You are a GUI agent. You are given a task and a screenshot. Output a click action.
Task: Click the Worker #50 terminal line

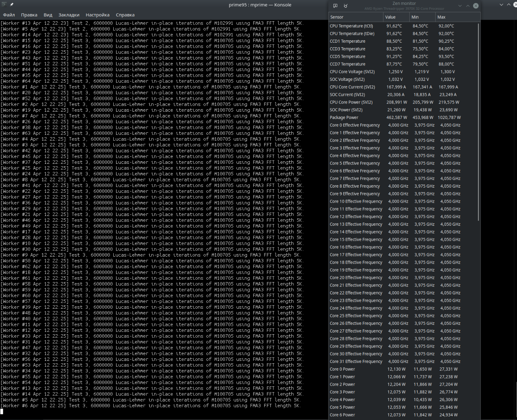point(152,261)
